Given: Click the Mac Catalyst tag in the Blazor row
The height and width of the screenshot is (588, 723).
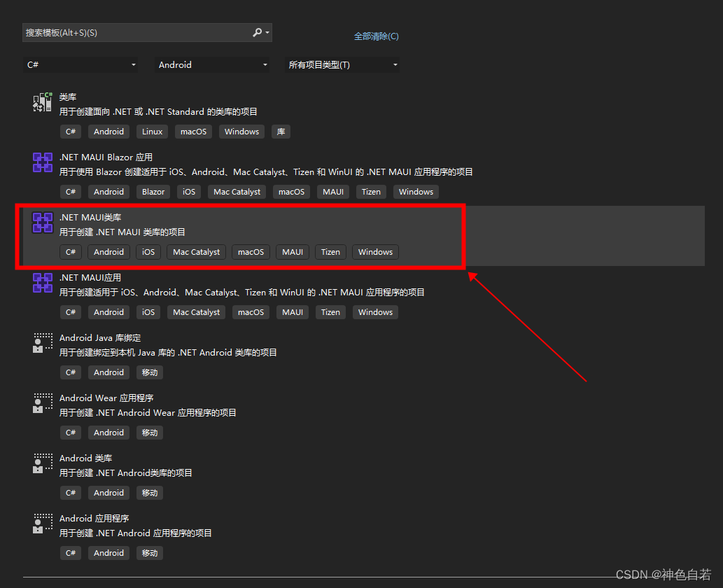Looking at the screenshot, I should click(237, 192).
